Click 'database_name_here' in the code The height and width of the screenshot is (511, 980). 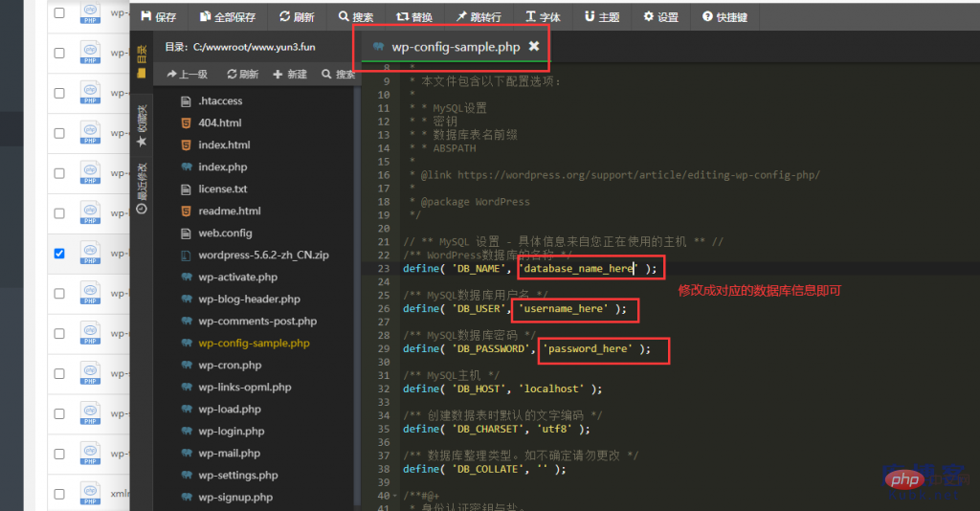click(x=578, y=268)
